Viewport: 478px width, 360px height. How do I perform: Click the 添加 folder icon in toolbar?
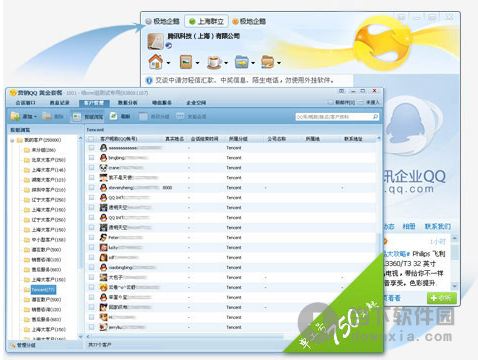(x=15, y=116)
